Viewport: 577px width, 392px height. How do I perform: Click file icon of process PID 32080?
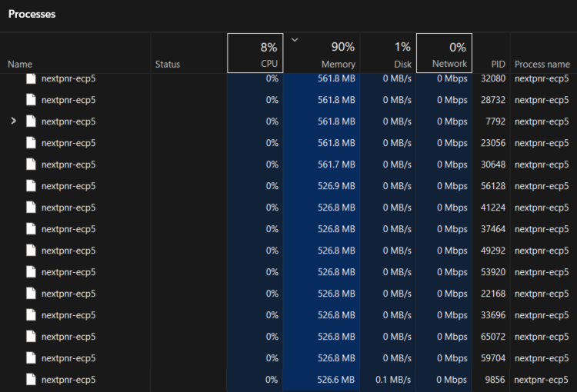click(32, 78)
